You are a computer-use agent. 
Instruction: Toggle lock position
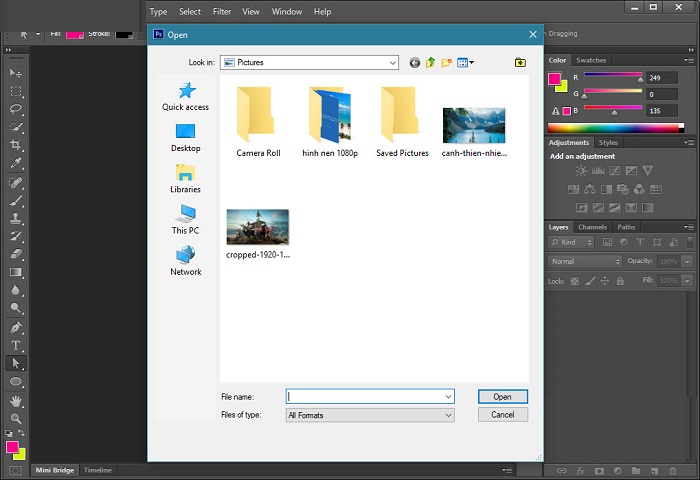coord(605,281)
